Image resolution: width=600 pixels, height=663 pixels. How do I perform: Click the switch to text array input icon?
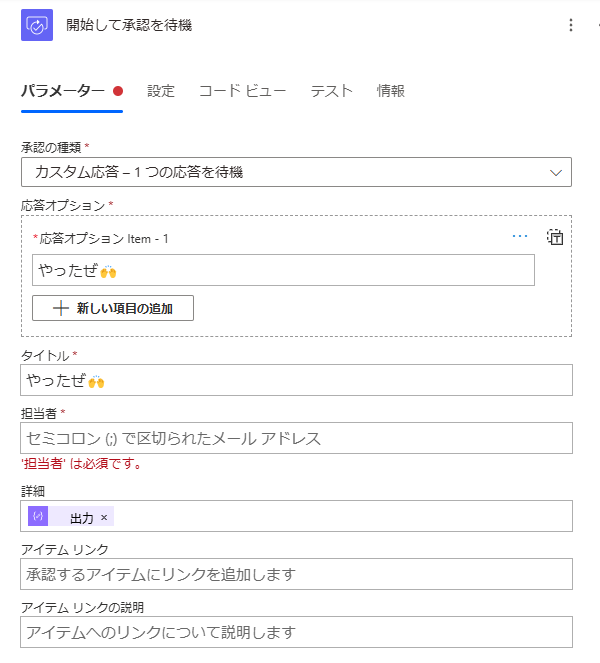tap(555, 237)
